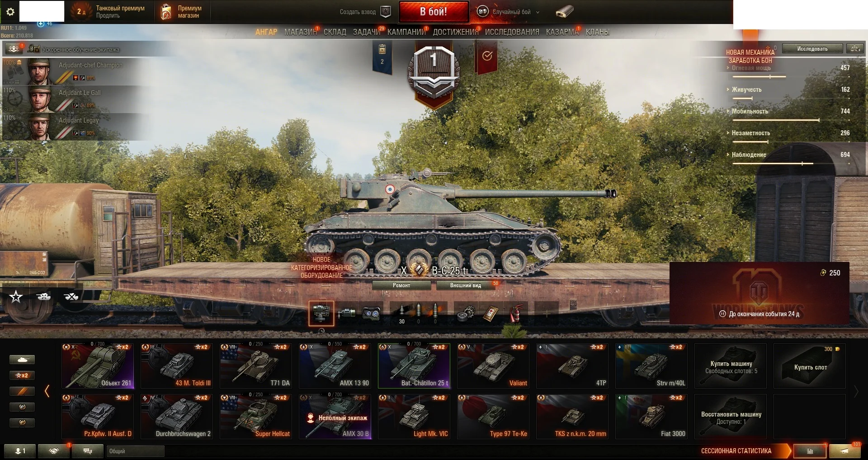868x460 pixels.
Task: Open the Research tab
Action: 512,32
